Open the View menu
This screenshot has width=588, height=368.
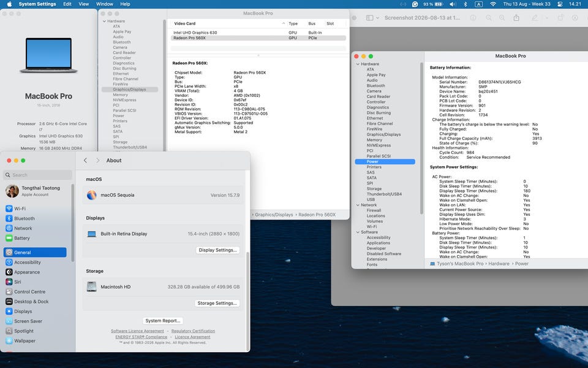point(84,4)
